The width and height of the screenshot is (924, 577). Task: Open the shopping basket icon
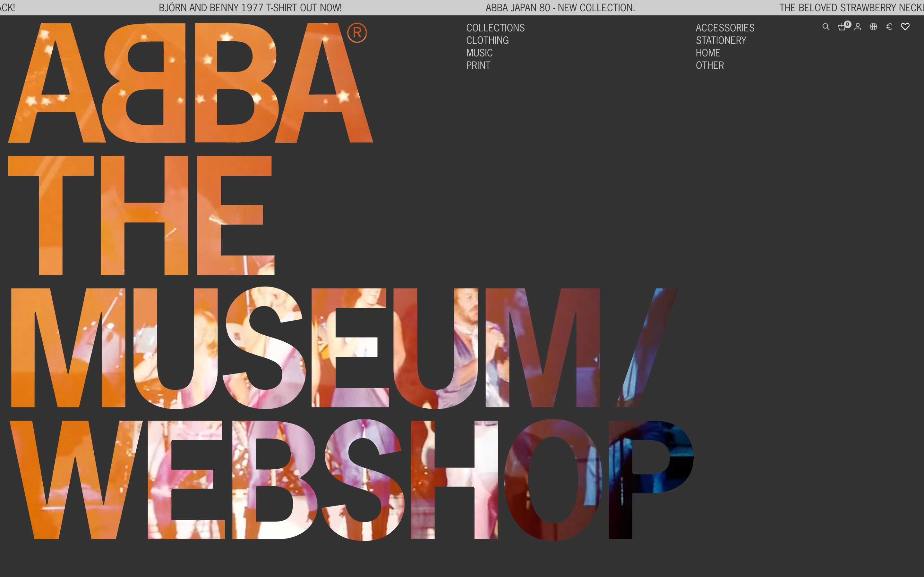(x=841, y=27)
